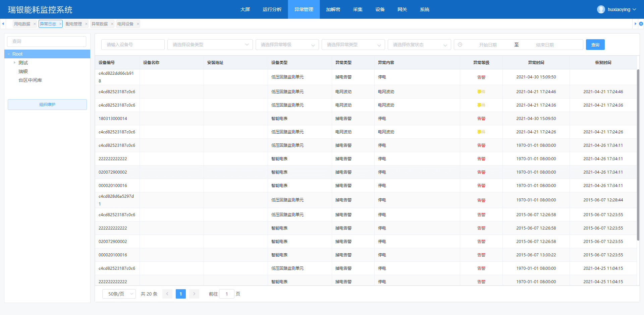Open the 运行分析 menu
Image resolution: width=644 pixels, height=315 pixels.
pyautogui.click(x=272, y=9)
